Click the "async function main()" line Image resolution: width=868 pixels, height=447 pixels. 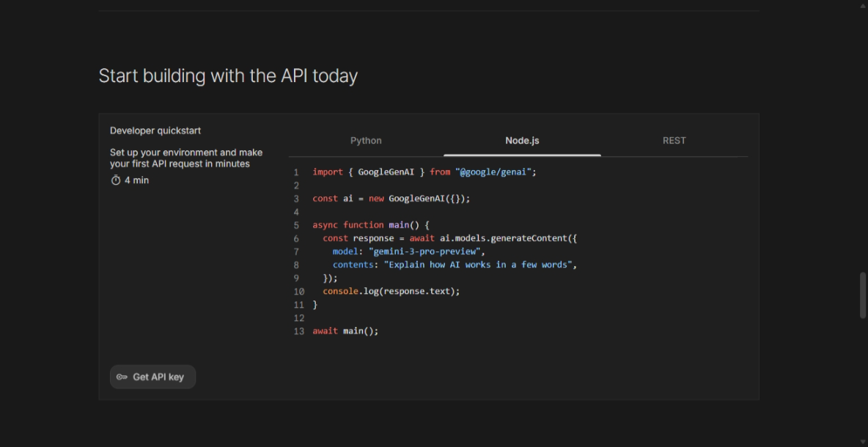370,225
